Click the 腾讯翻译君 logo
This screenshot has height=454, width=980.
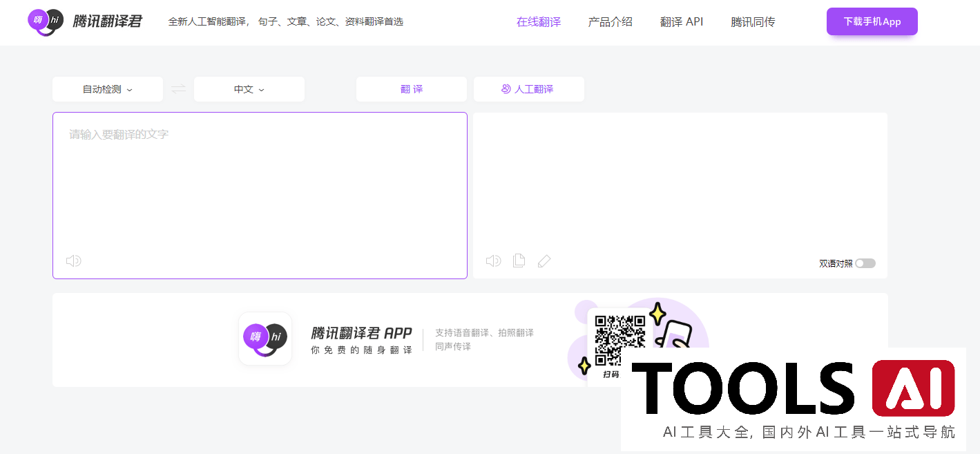(x=83, y=21)
